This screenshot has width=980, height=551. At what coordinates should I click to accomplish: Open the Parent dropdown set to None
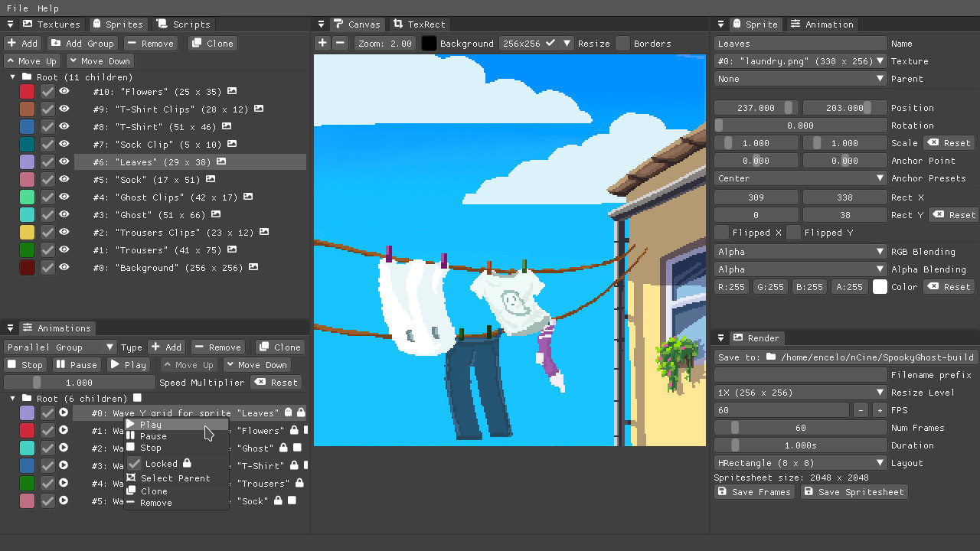(801, 79)
